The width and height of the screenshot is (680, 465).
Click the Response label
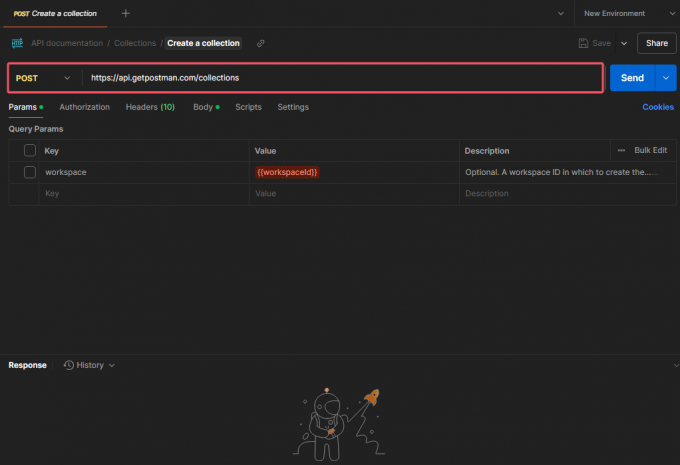point(27,365)
